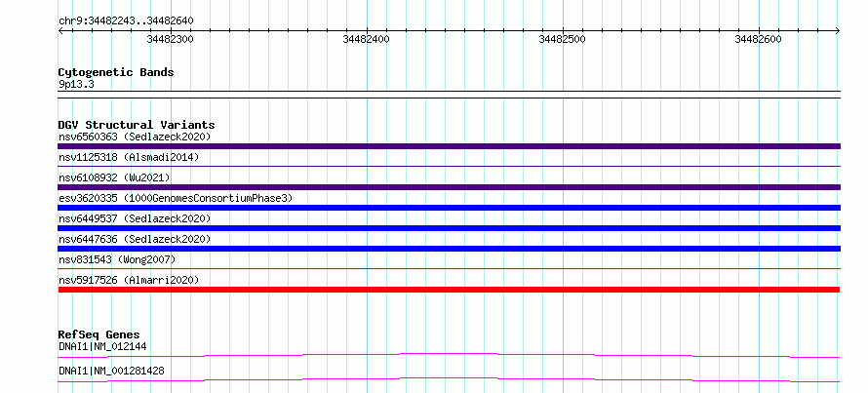
Task: Select the RefSeq Genes track title
Action: pyautogui.click(x=99, y=334)
